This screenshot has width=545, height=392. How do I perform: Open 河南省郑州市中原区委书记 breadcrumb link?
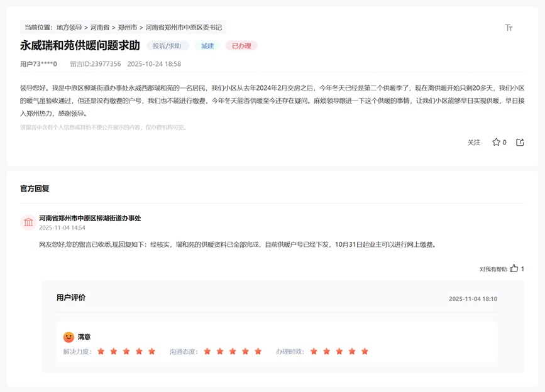184,28
